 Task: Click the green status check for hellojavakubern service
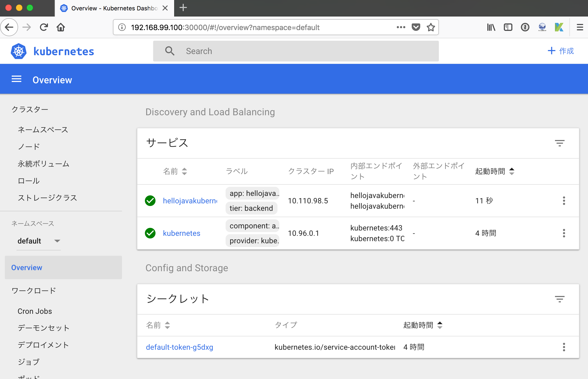point(150,201)
